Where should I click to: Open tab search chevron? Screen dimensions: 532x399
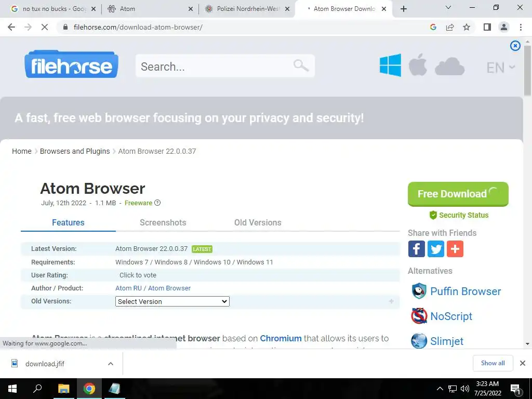[x=448, y=7]
